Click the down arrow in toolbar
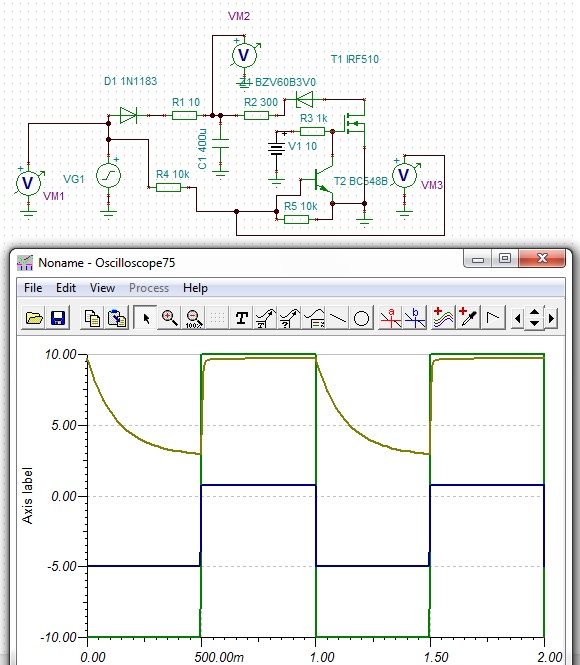The height and width of the screenshot is (665, 580). tap(534, 324)
